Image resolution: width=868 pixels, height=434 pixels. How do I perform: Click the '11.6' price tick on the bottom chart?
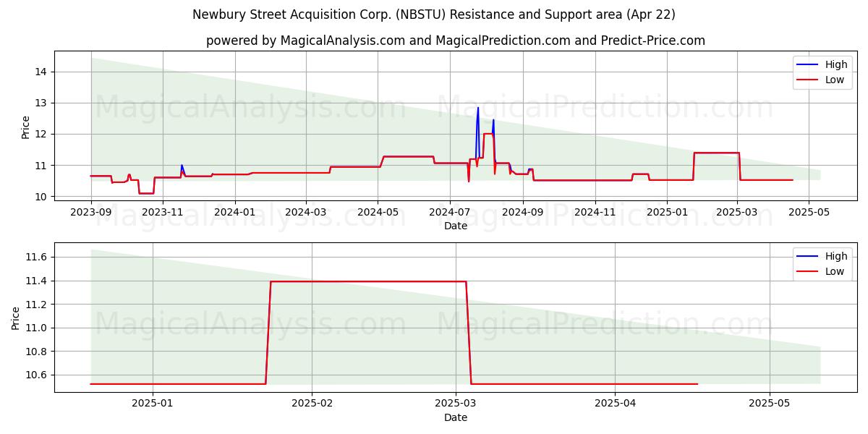point(38,257)
